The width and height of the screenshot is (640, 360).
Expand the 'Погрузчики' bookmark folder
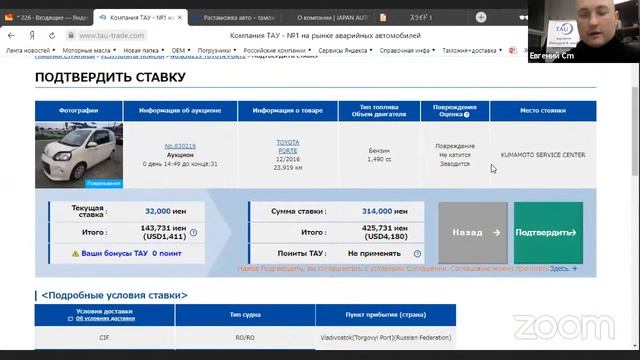[217, 50]
